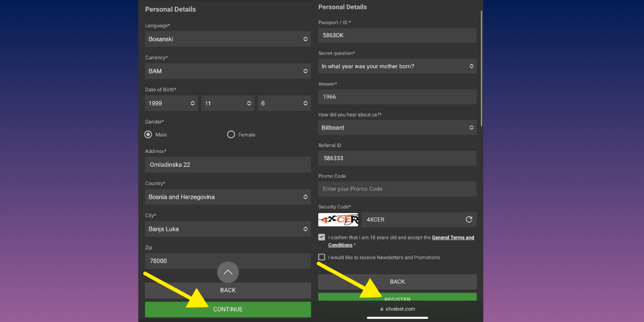
Task: Expand the 'How did you hear about us' dropdown
Action: click(x=397, y=128)
